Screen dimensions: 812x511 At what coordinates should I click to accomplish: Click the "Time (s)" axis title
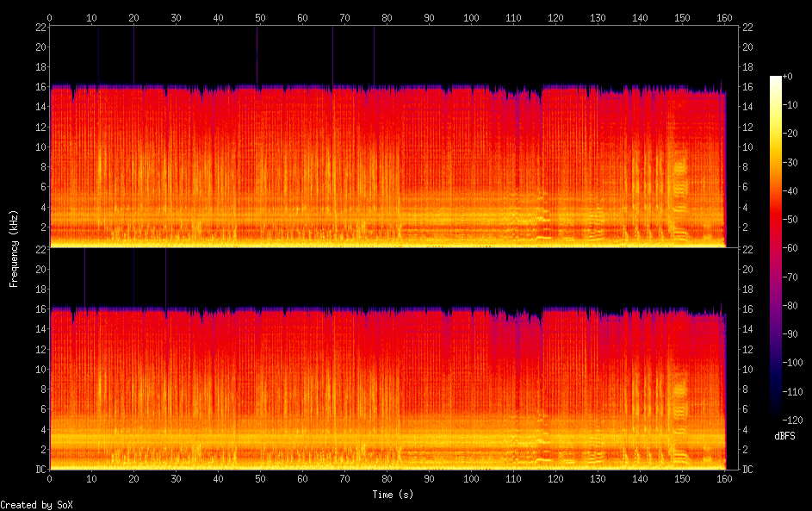click(x=393, y=495)
